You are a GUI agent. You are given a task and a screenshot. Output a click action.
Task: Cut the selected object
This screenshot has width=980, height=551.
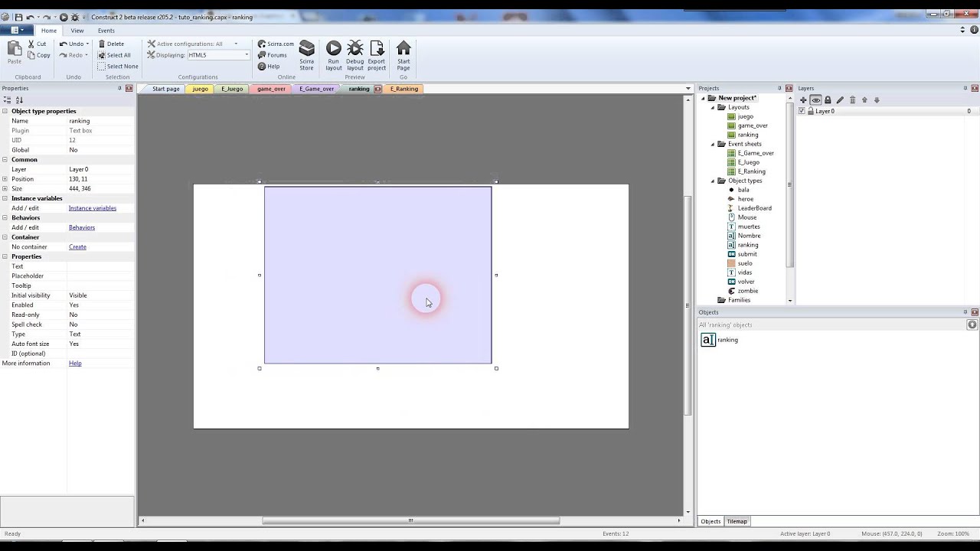click(x=37, y=44)
